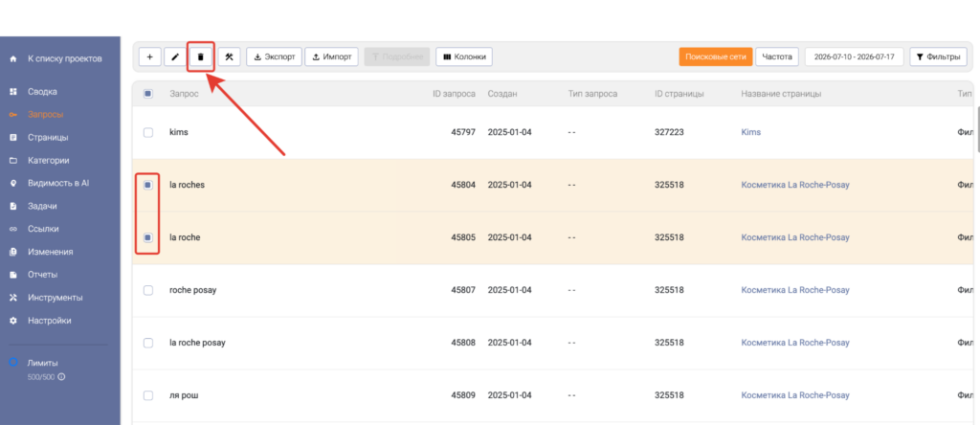This screenshot has height=425, width=980.
Task: Click the plus add-query toolbar button
Action: [x=149, y=56]
